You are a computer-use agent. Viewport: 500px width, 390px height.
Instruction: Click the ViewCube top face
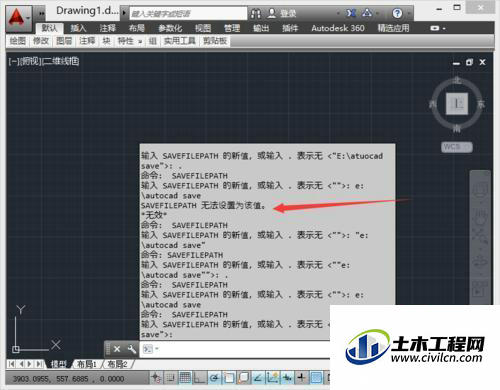click(x=457, y=104)
